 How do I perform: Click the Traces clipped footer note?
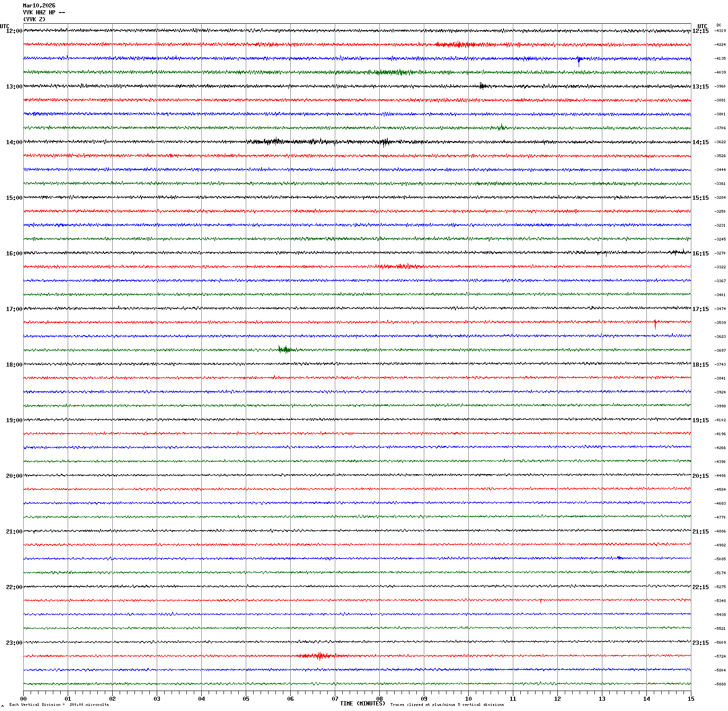click(x=447, y=705)
